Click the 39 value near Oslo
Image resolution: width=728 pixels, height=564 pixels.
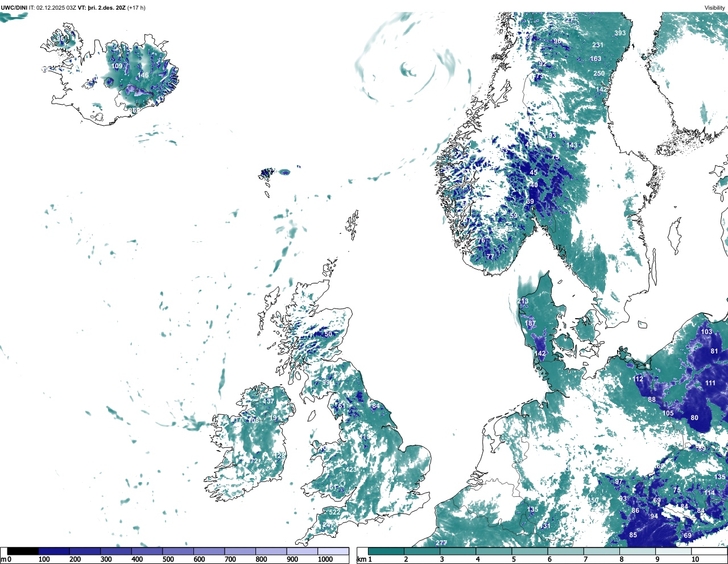point(530,202)
